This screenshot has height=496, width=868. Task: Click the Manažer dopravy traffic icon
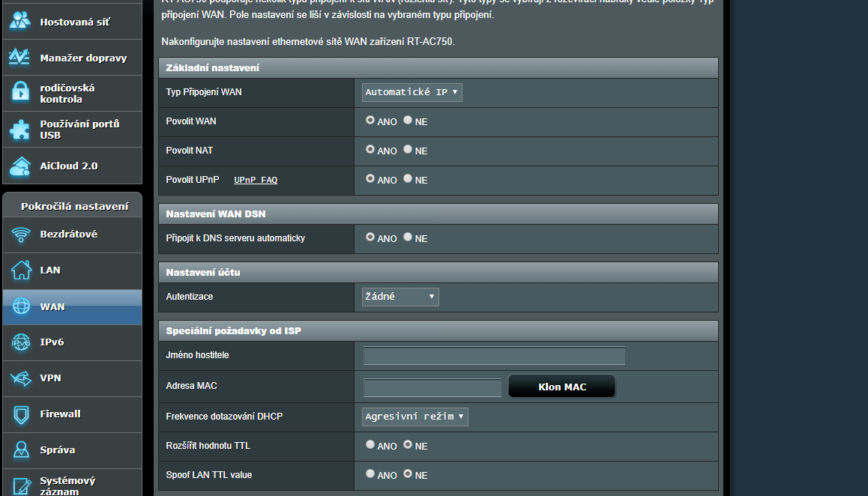(19, 58)
